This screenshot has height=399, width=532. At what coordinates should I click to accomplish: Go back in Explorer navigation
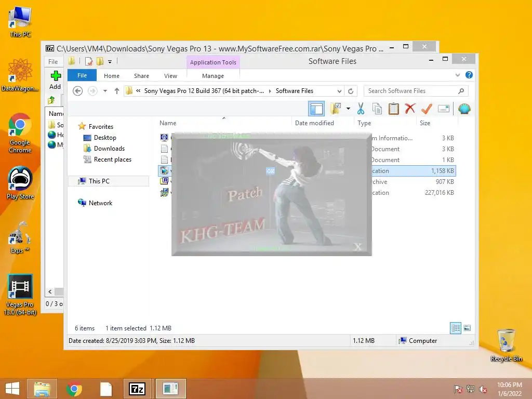[x=78, y=91]
